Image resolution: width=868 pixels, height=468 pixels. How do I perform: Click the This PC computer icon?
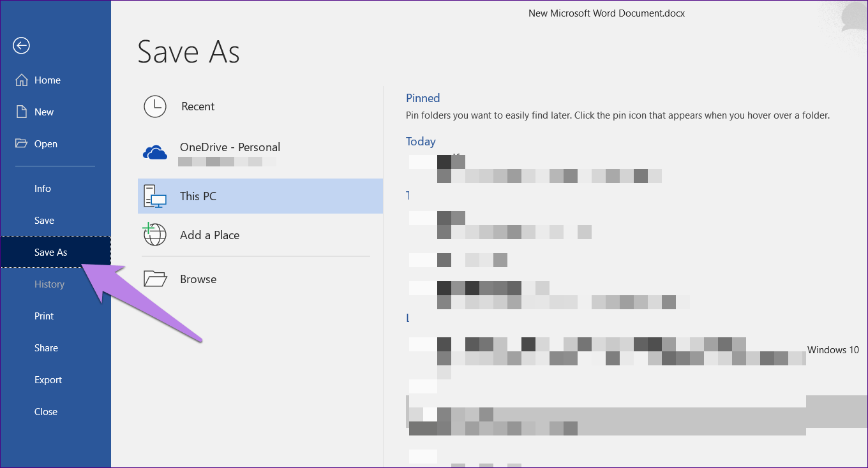coord(155,196)
